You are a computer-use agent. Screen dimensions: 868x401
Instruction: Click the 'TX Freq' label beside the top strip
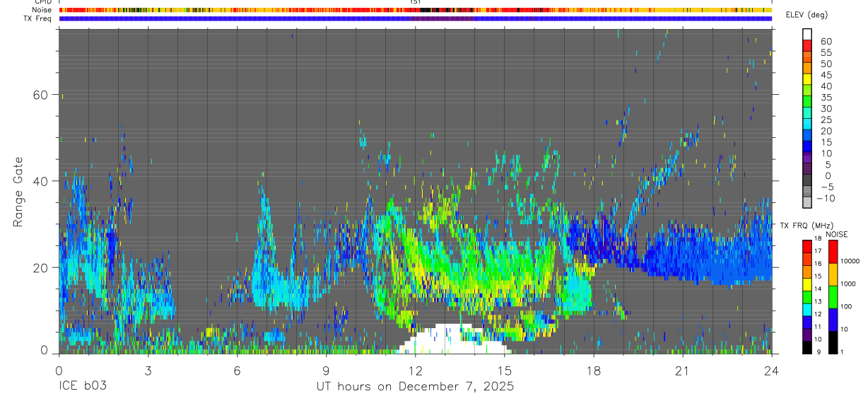click(x=37, y=18)
